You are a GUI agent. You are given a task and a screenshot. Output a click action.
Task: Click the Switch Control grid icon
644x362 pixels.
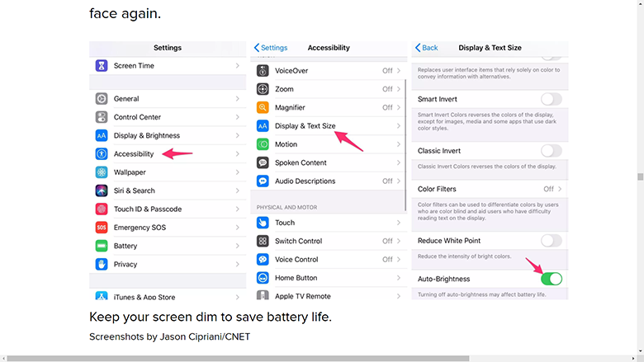pos(263,241)
